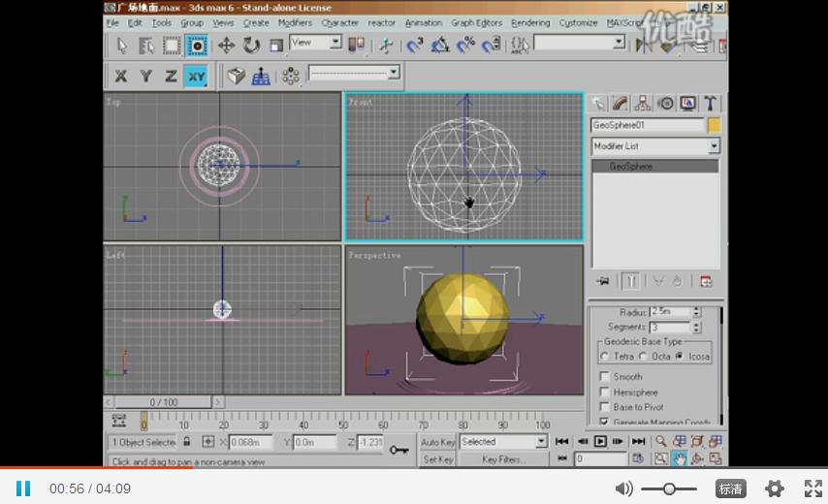Open Key Filters dialog
The height and width of the screenshot is (504, 828).
[x=502, y=459]
